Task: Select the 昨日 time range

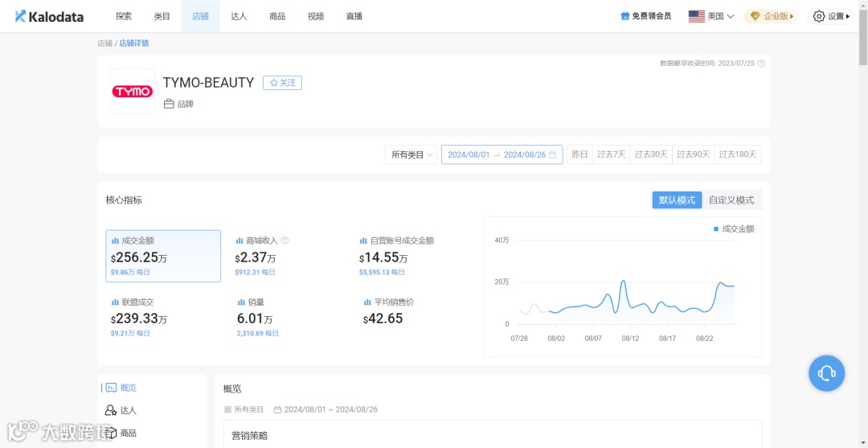Action: pyautogui.click(x=579, y=154)
